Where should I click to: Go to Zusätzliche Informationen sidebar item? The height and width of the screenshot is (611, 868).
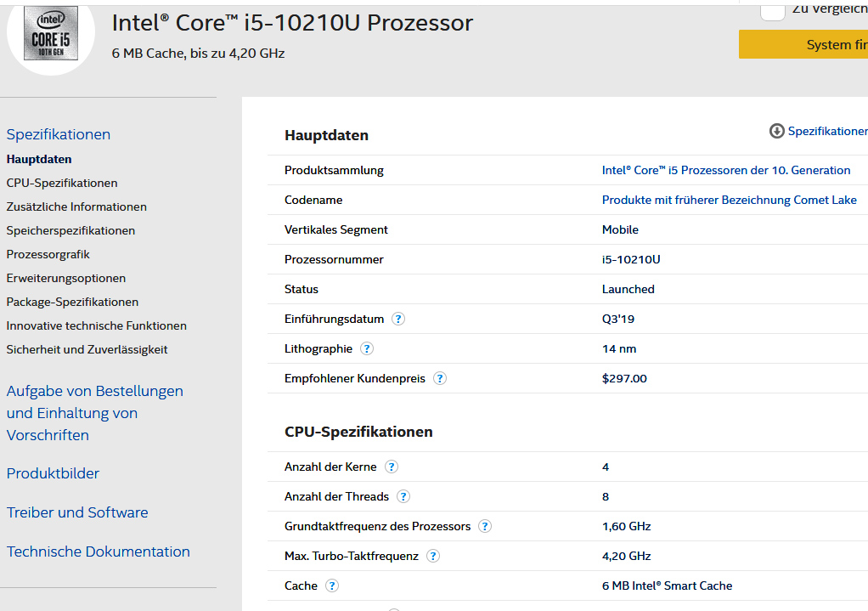[x=76, y=207]
